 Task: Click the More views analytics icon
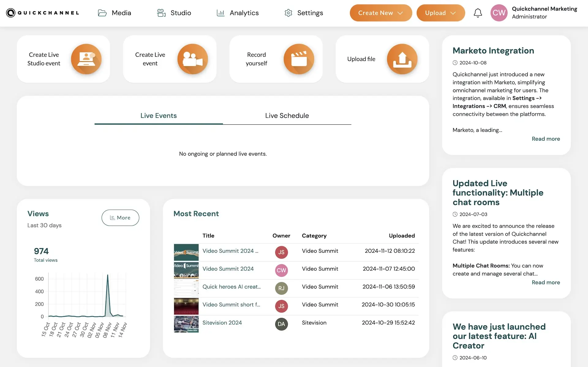[x=111, y=217]
